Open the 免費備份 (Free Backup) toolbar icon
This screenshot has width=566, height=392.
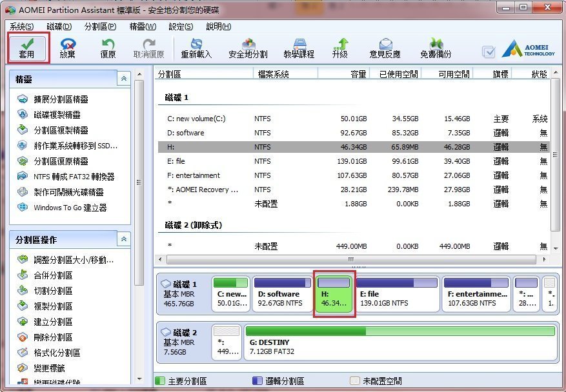pyautogui.click(x=436, y=48)
